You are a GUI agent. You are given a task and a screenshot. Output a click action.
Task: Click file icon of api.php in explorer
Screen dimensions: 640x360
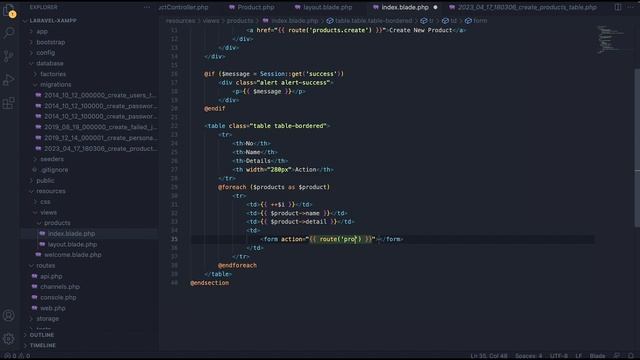34,276
